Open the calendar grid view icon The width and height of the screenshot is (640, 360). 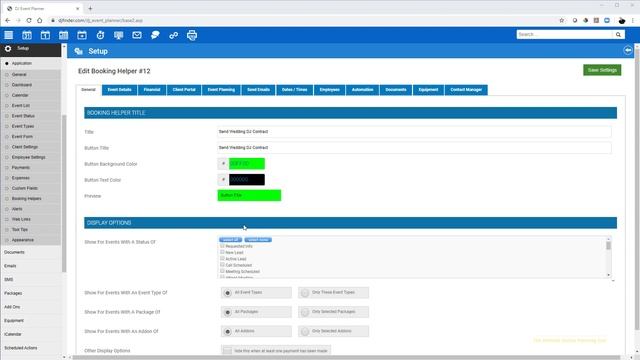tap(64, 35)
